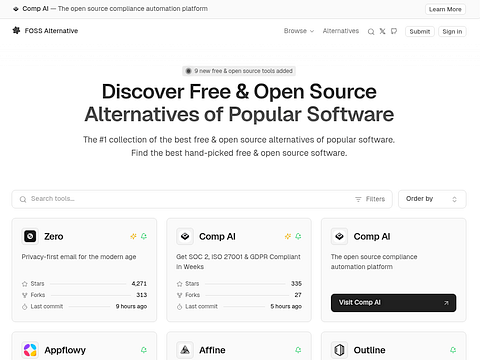Click the FOSS Alternative logo icon
Image resolution: width=480 pixels, height=360 pixels.
tap(16, 31)
